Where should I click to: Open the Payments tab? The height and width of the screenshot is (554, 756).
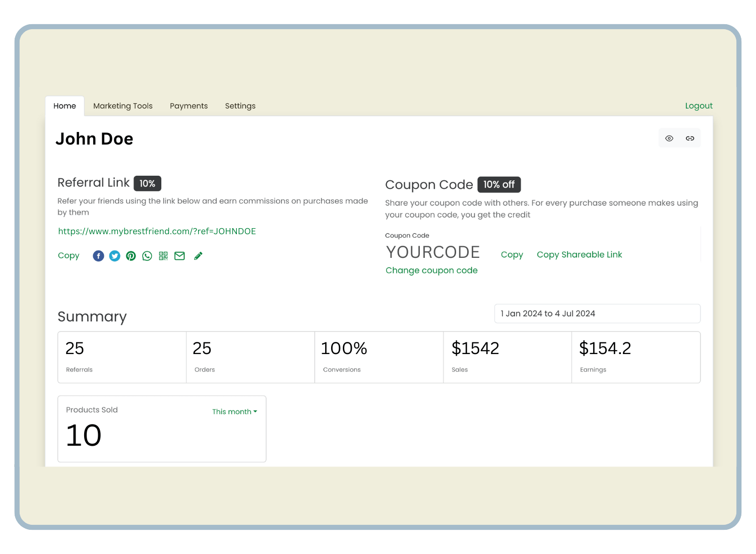pos(188,106)
